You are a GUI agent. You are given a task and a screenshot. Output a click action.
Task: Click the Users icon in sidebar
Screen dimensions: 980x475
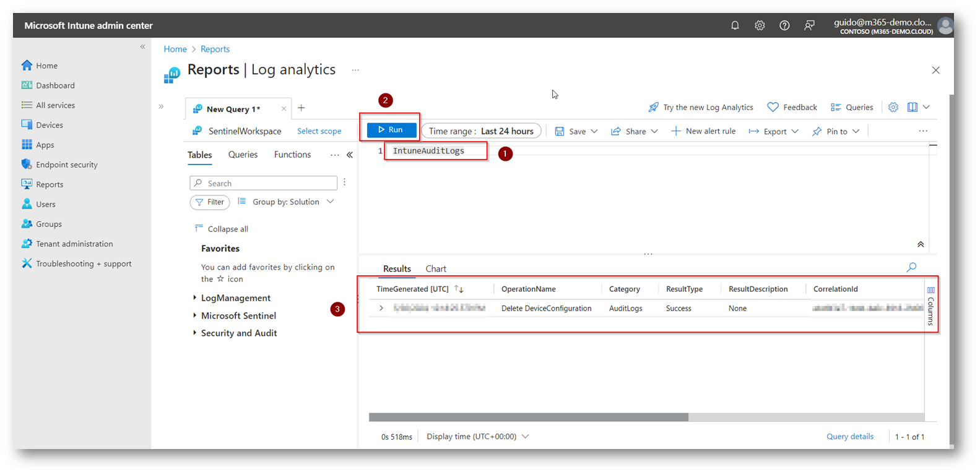pyautogui.click(x=27, y=203)
